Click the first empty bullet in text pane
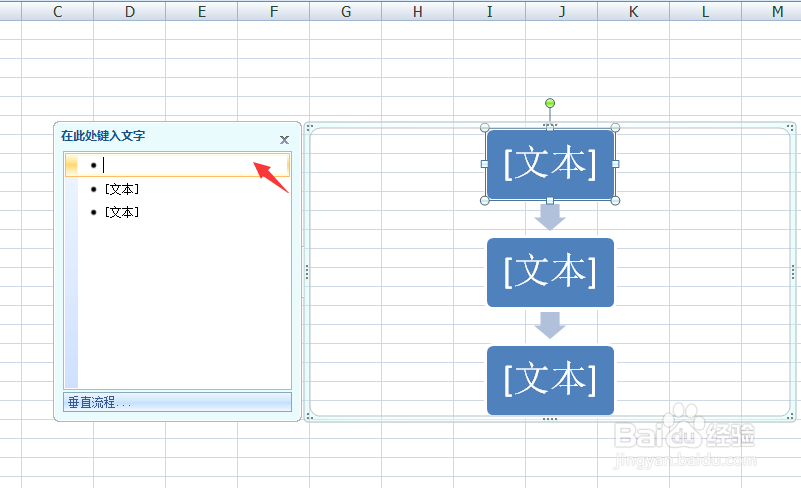 tap(177, 165)
